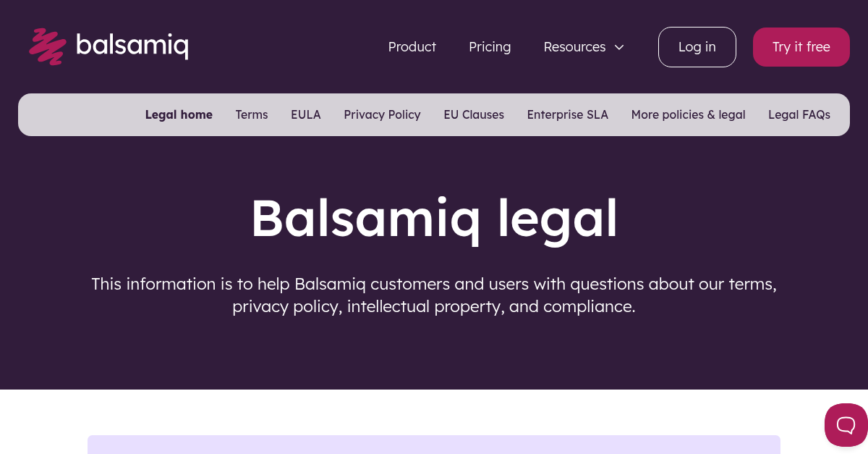
Task: Click the balsamiq wordmark text
Action: point(133,46)
